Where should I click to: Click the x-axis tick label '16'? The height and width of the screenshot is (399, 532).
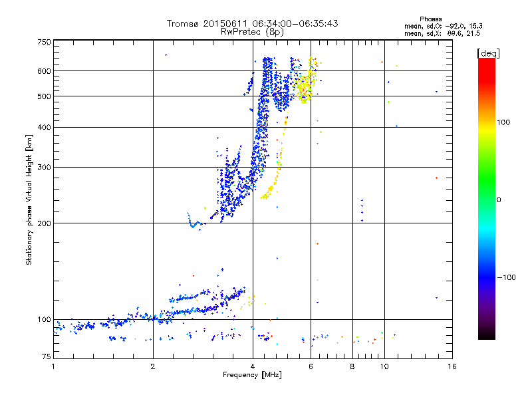(452, 366)
